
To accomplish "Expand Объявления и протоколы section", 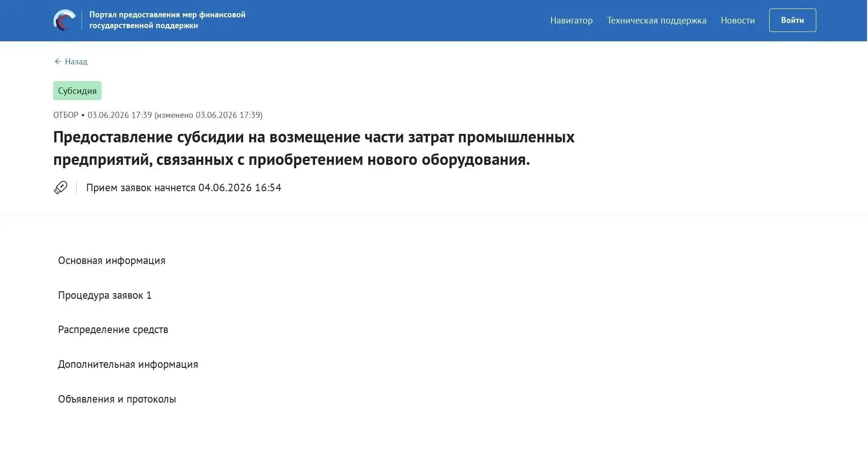I will click(x=117, y=399).
